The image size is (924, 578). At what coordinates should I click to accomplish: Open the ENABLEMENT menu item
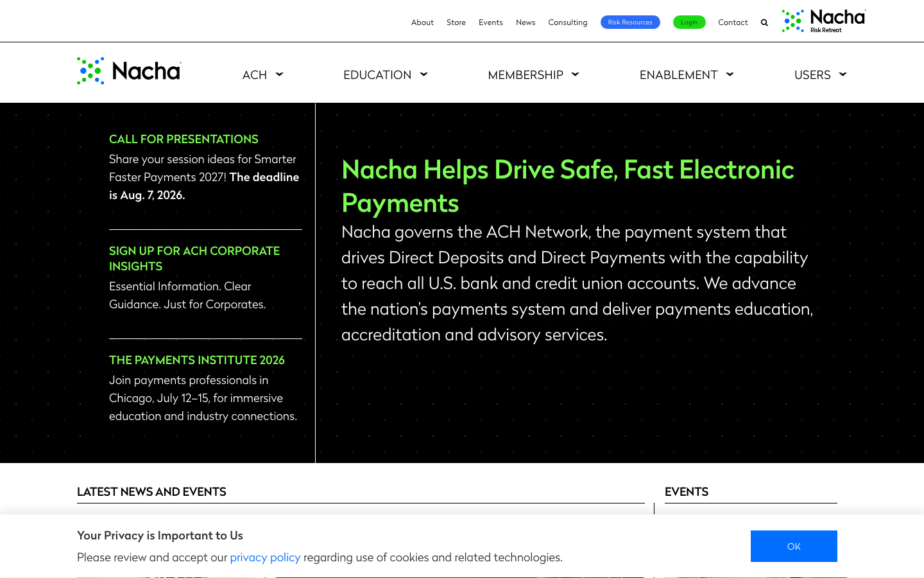pyautogui.click(x=678, y=75)
